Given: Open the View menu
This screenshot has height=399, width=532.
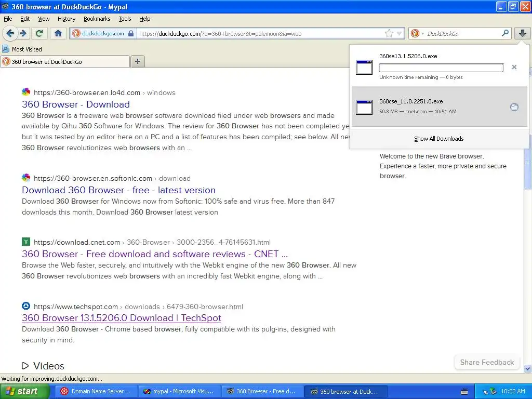Looking at the screenshot, I should [x=44, y=19].
